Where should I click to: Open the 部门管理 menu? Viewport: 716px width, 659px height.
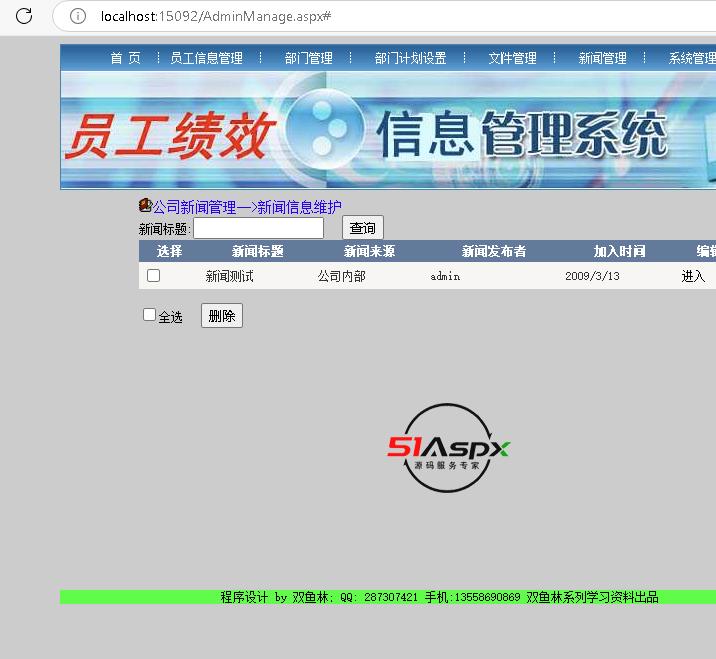[308, 58]
